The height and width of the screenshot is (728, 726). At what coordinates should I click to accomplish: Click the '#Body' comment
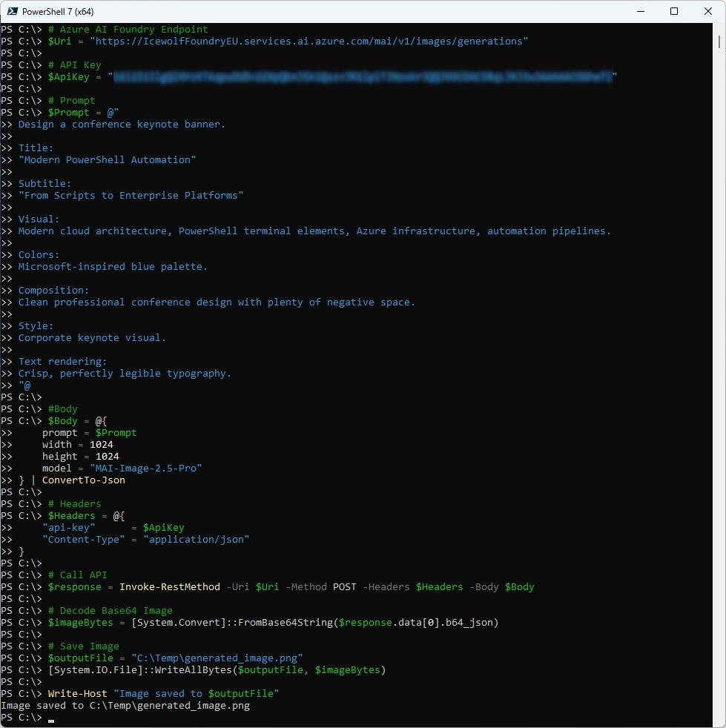pos(63,409)
